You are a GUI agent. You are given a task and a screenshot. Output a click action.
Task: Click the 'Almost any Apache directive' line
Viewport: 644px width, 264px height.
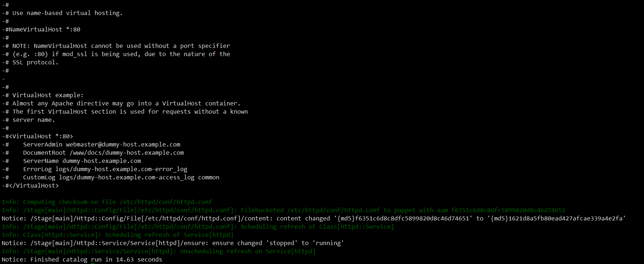pyautogui.click(x=126, y=103)
